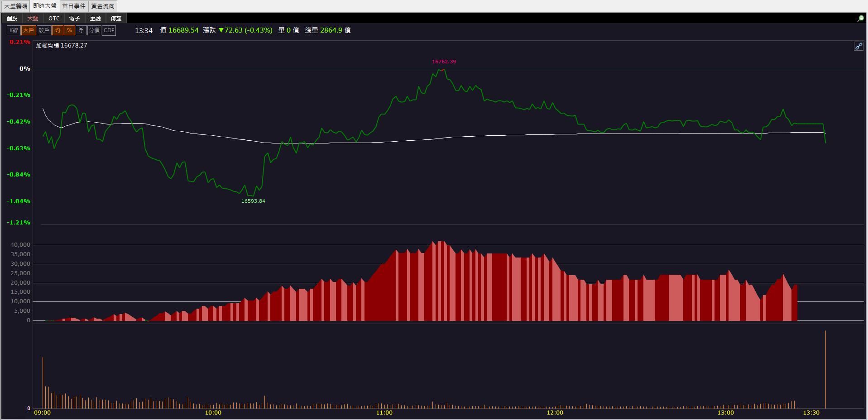Screen dimensions: 868x420
Task: Select the OTC market button
Action: (54, 19)
